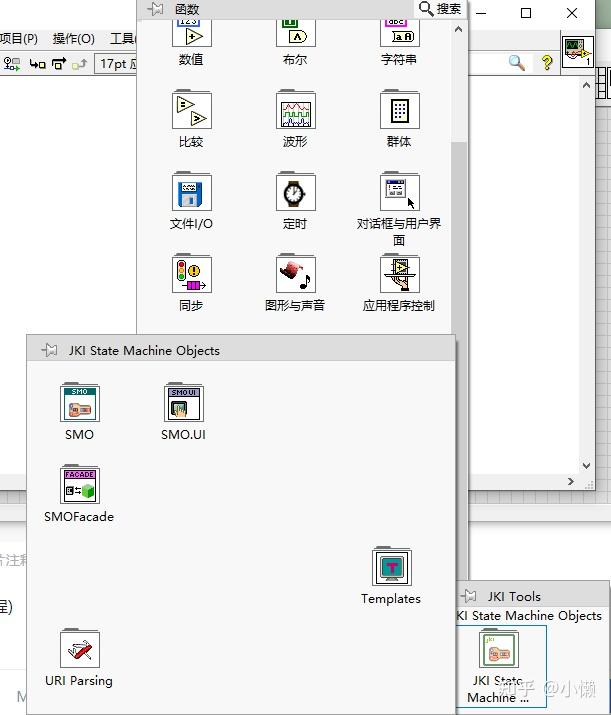Open the 布尔 (Boolean) palette
Image resolution: width=611 pixels, height=715 pixels.
pos(295,33)
